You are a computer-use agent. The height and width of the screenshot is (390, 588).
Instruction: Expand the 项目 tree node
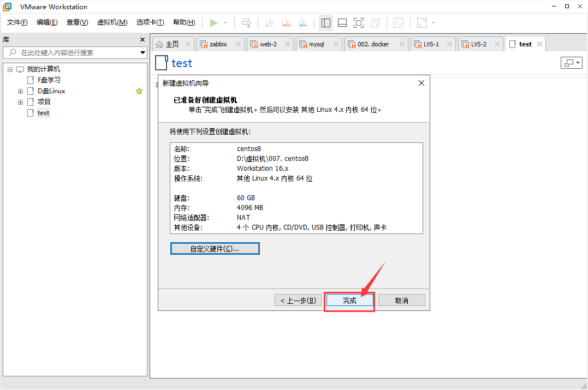(21, 102)
